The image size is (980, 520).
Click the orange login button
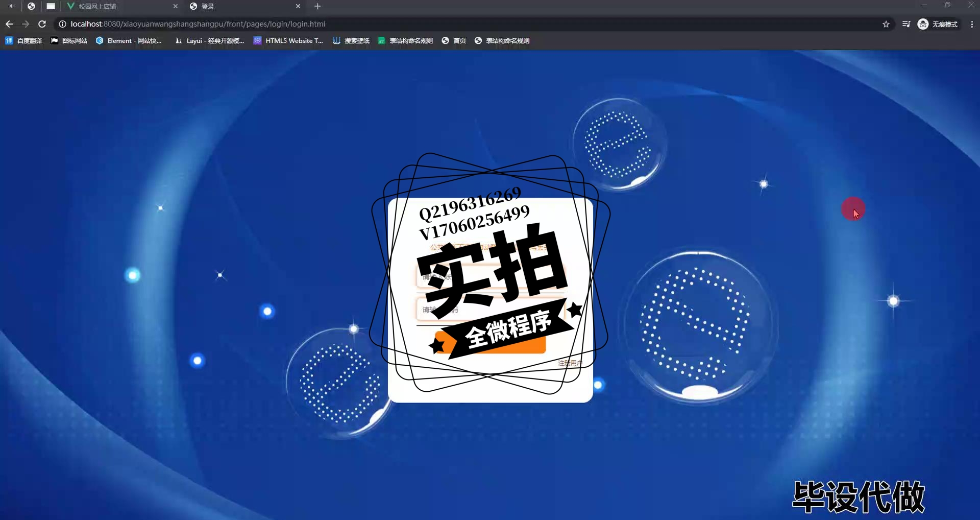pyautogui.click(x=491, y=342)
